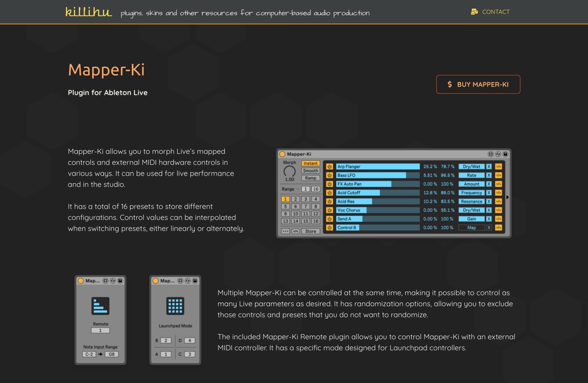Expand the Mapper-Ki device via the right arrow
Viewport: 588px width, 383px height.
pyautogui.click(x=508, y=197)
